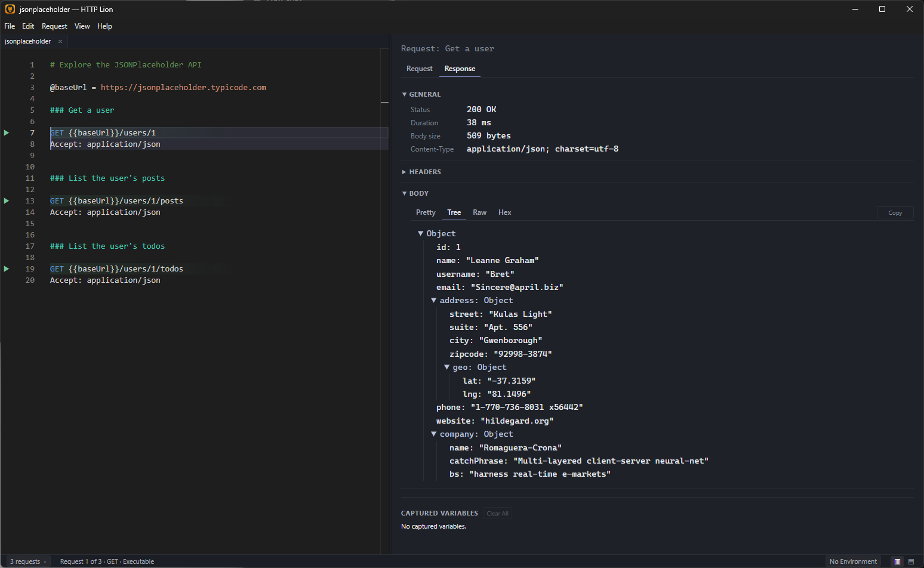The width and height of the screenshot is (924, 568).
Task: Open the Request menu
Action: [x=54, y=26]
